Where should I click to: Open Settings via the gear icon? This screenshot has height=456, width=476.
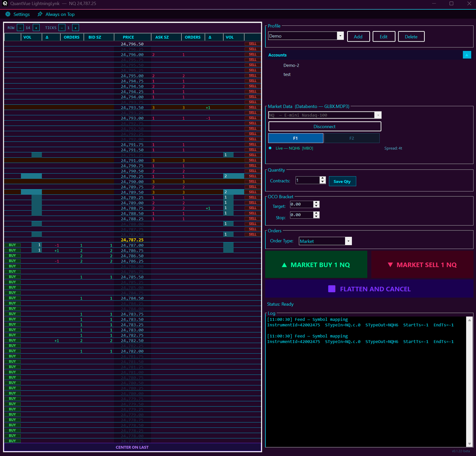(x=8, y=14)
